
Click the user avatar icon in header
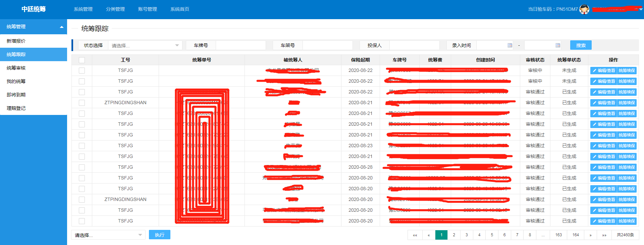click(584, 9)
